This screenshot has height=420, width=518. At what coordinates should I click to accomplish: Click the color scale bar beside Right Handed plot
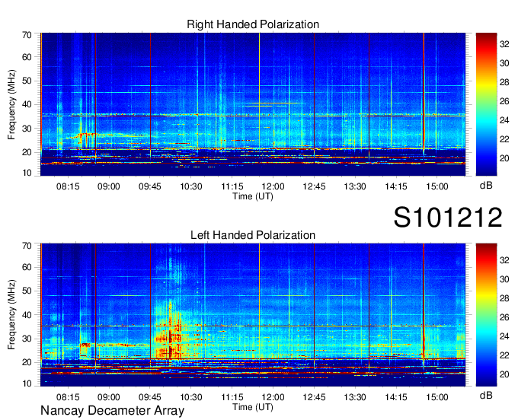486,104
